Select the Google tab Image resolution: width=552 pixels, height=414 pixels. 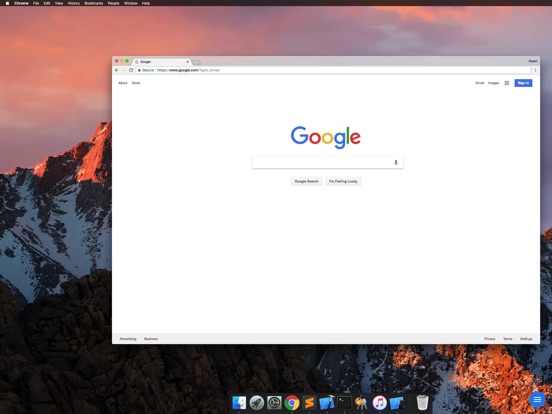(162, 62)
